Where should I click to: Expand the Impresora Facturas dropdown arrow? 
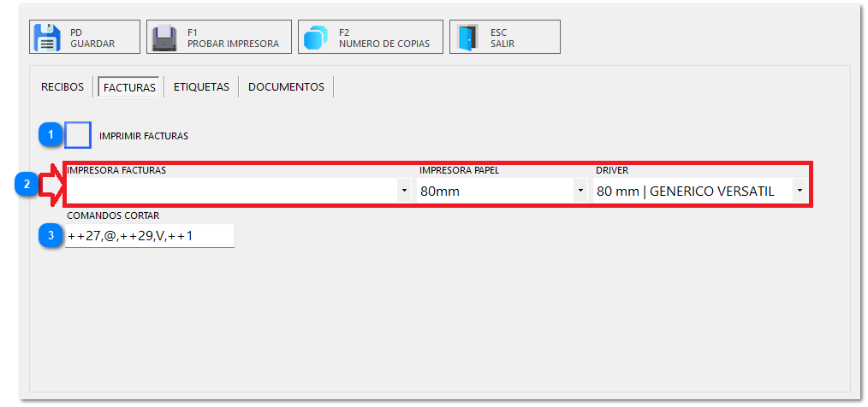tap(404, 192)
